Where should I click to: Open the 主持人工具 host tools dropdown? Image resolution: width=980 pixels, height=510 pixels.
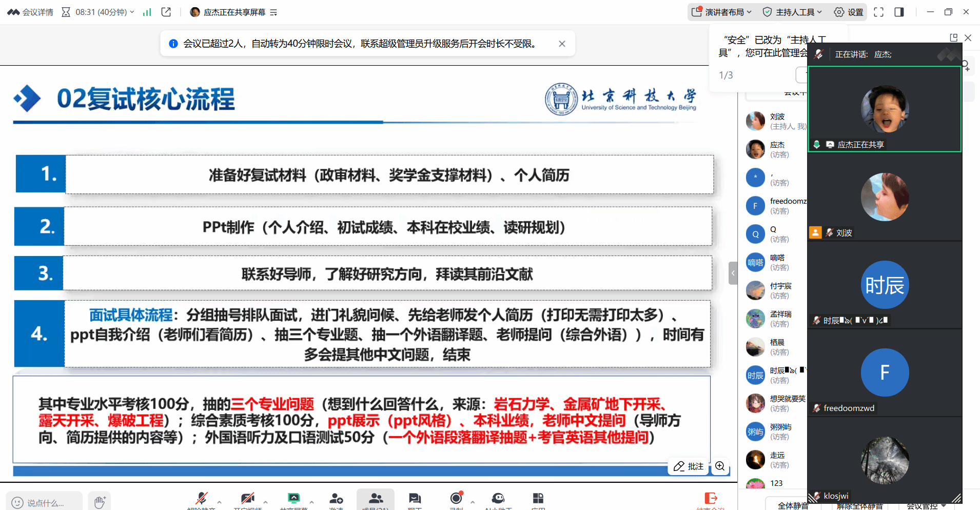coord(792,12)
